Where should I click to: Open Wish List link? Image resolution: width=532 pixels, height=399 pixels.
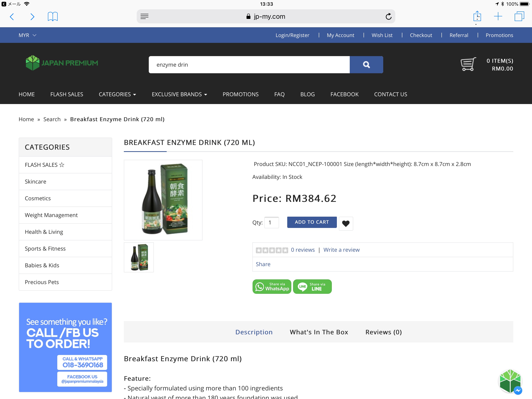click(x=382, y=35)
